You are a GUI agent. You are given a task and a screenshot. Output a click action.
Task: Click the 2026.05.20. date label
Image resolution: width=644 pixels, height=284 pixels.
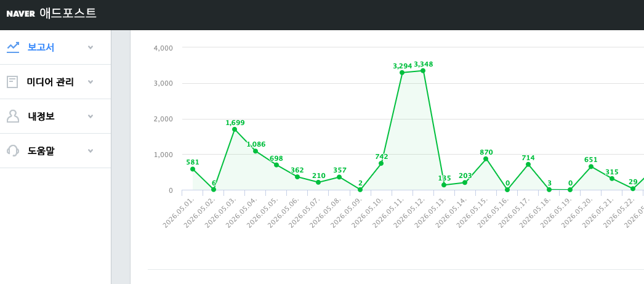pyautogui.click(x=577, y=212)
